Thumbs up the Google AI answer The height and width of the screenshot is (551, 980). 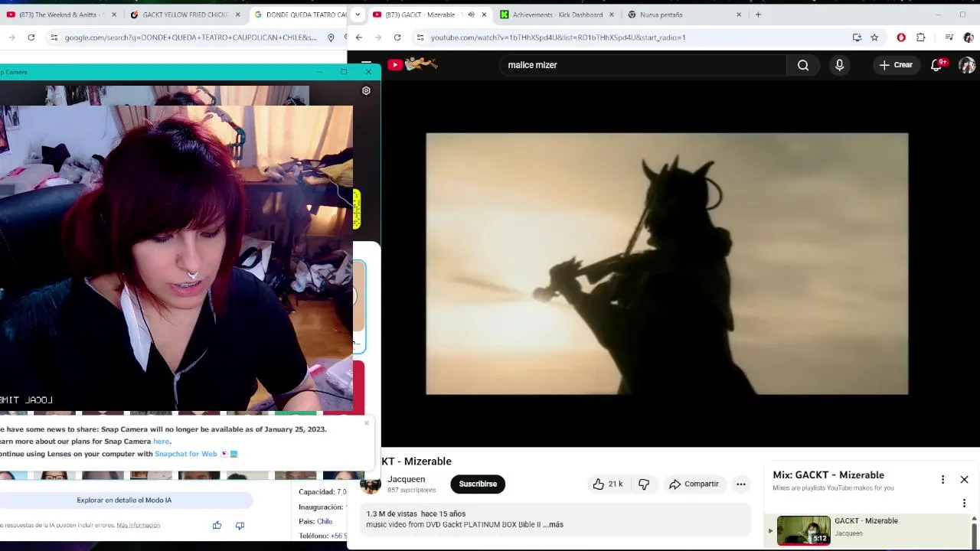point(217,525)
